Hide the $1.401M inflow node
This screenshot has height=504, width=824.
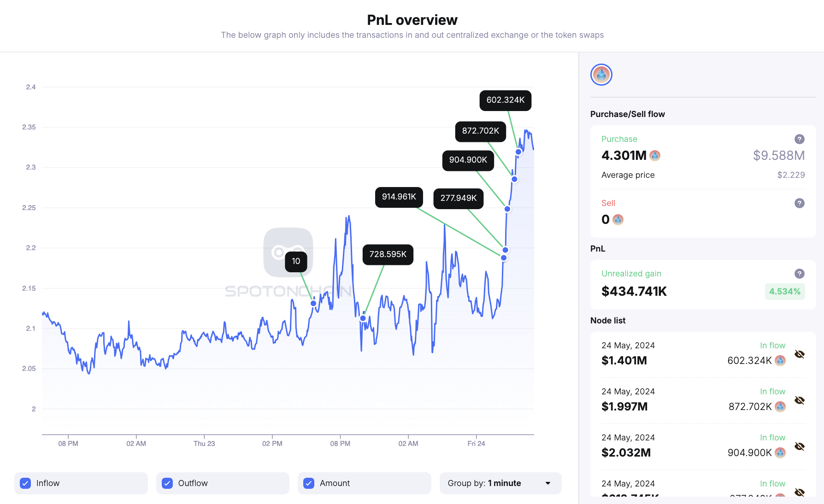click(800, 354)
